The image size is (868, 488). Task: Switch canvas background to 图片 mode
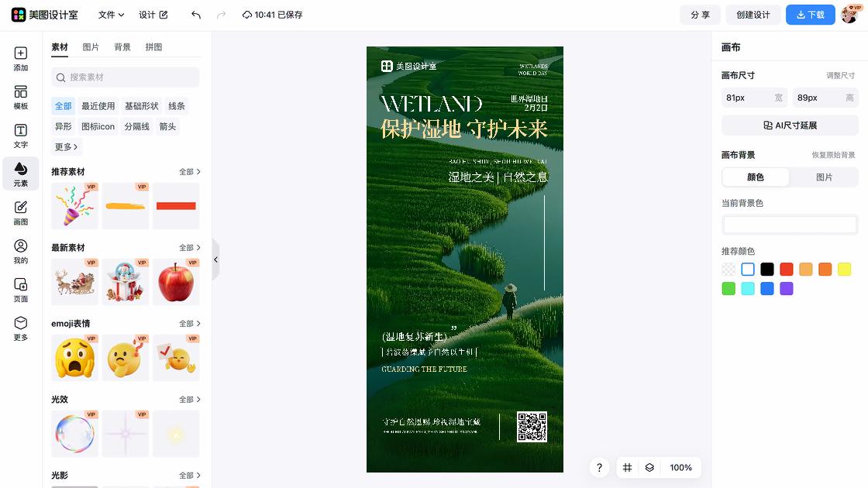[824, 177]
